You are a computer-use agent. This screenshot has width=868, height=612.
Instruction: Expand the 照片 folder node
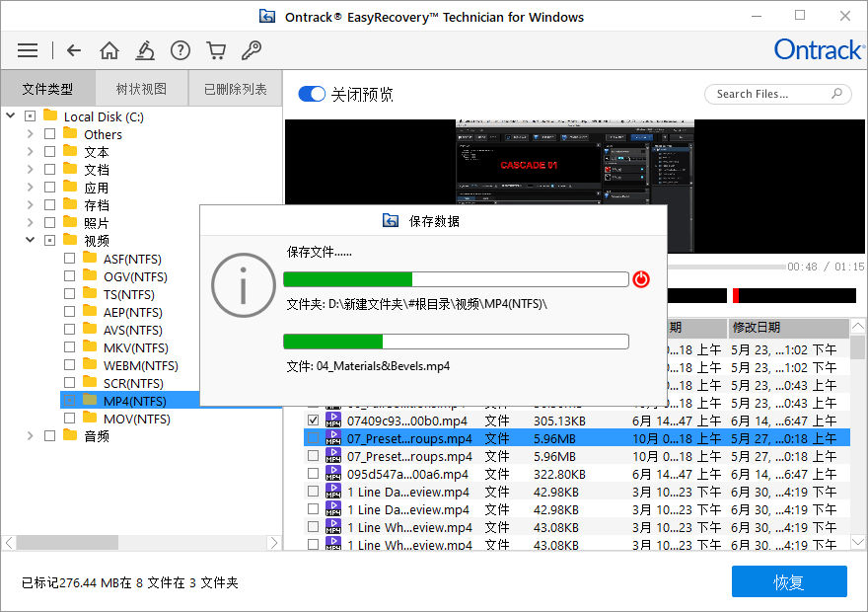[30, 223]
